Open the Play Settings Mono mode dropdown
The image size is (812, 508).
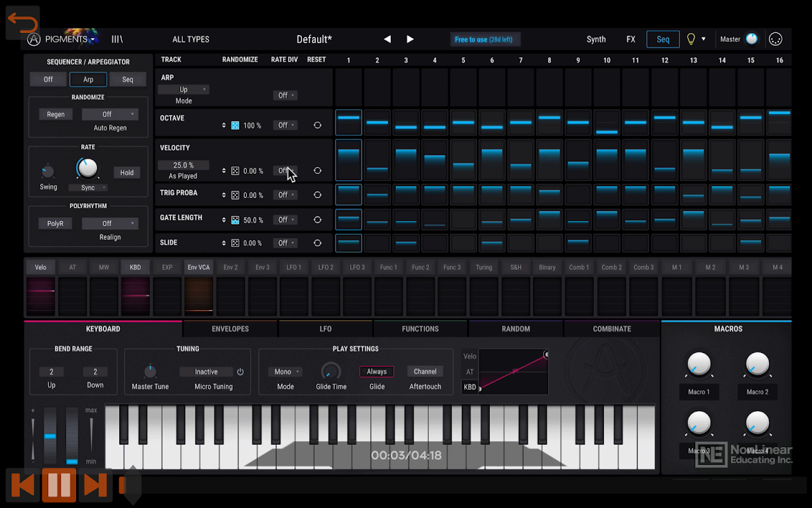[x=285, y=371]
